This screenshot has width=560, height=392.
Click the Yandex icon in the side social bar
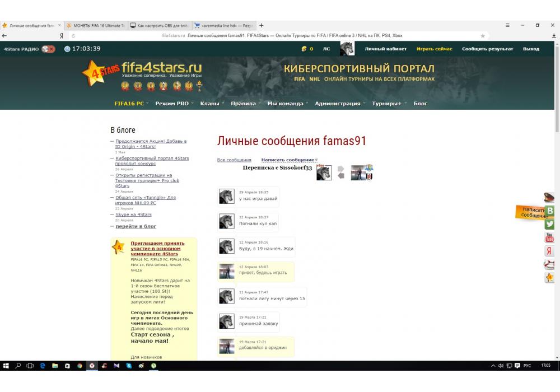(x=550, y=251)
